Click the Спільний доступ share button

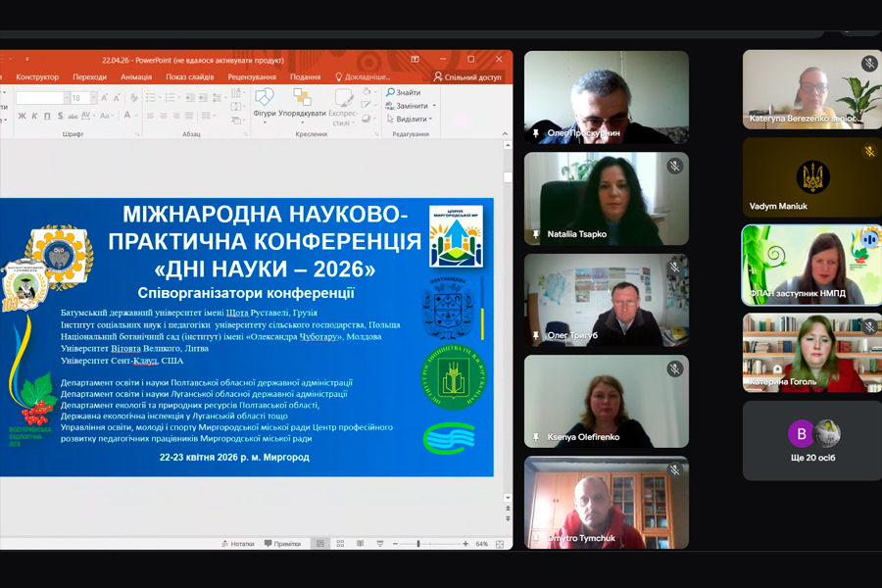pyautogui.click(x=467, y=77)
